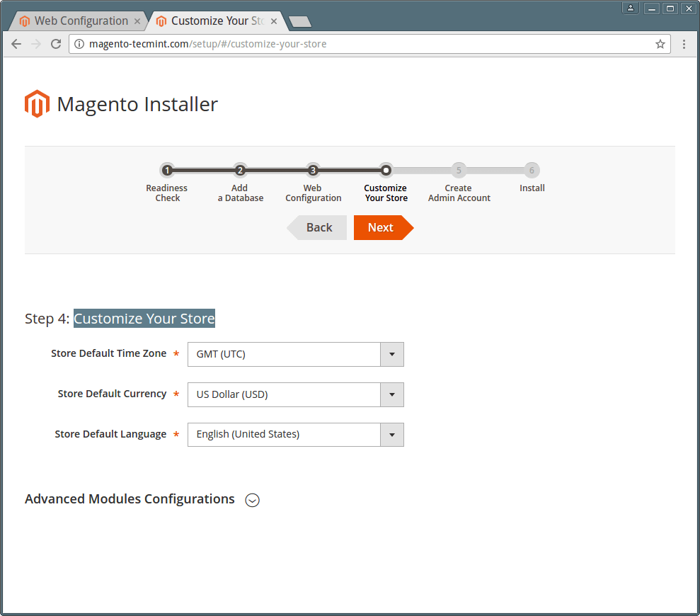
Task: Click the Create Admin Account step label
Action: (x=459, y=193)
